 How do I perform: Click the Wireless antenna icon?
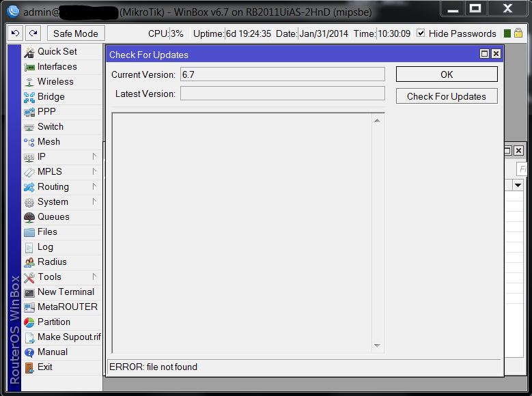click(29, 82)
